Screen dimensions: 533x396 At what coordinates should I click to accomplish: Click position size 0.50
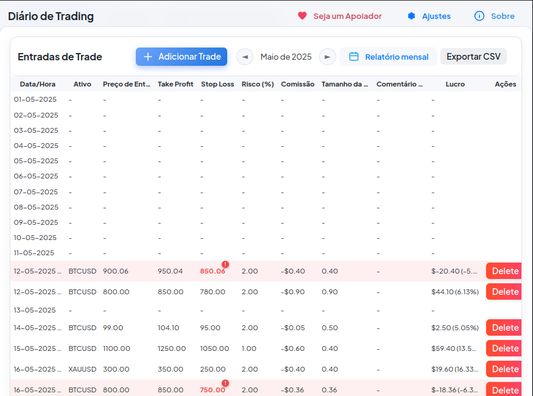pyautogui.click(x=330, y=328)
